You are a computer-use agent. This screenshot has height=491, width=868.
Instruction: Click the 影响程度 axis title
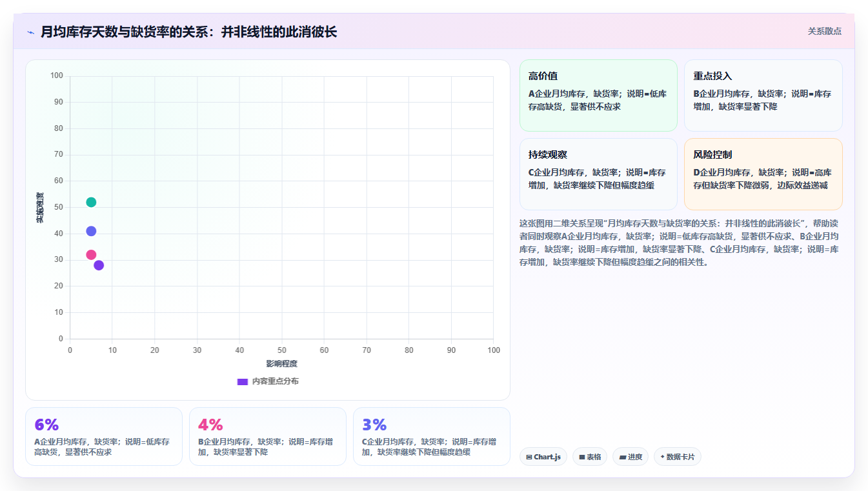(282, 364)
